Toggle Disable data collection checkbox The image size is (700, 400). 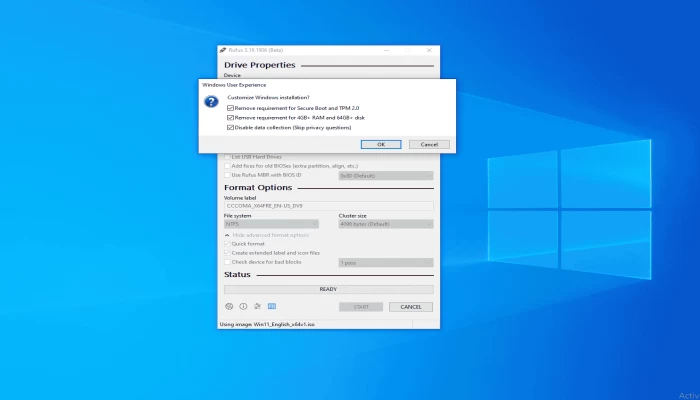point(230,128)
